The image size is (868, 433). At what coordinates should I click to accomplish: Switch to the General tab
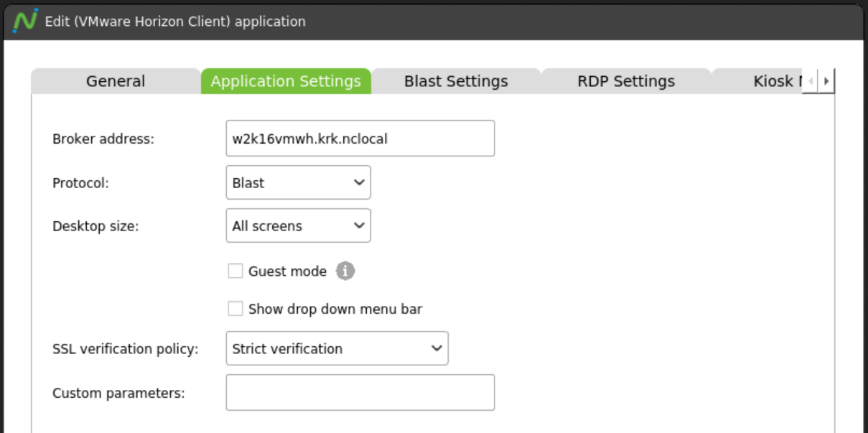coord(116,81)
